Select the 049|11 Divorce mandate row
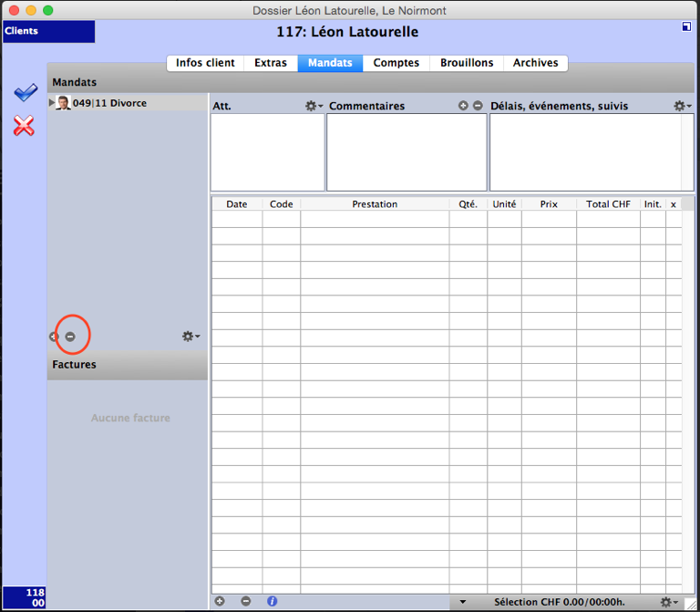Viewport: 700px width, 612px height. pos(128,103)
